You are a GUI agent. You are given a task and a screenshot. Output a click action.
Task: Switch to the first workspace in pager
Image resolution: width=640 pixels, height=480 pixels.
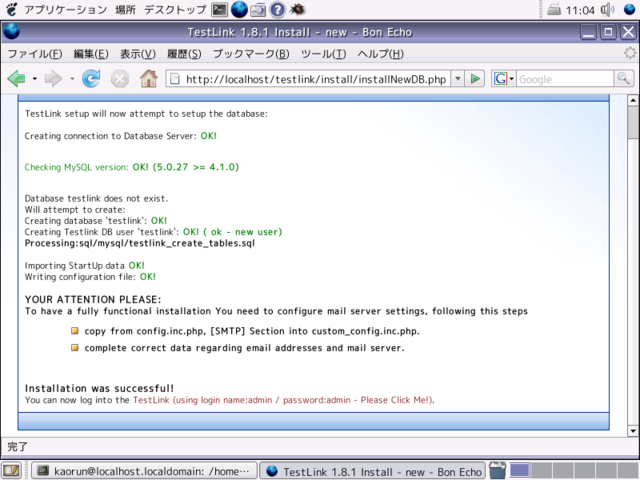(x=520, y=471)
